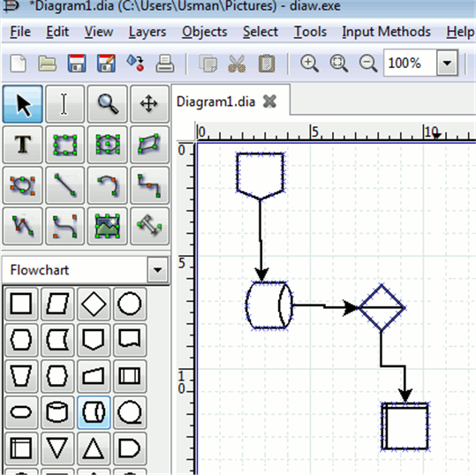Select the Polygon drawing tool
This screenshot has width=476, height=475.
tap(149, 145)
